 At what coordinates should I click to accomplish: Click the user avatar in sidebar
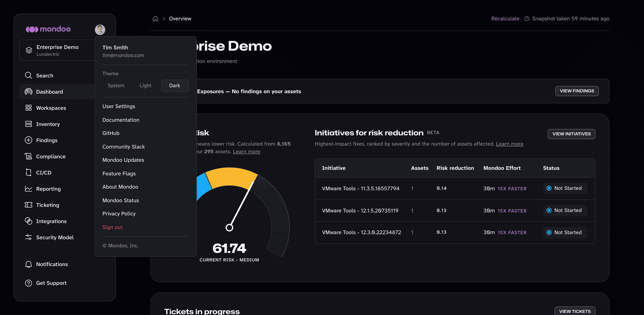[x=100, y=30]
